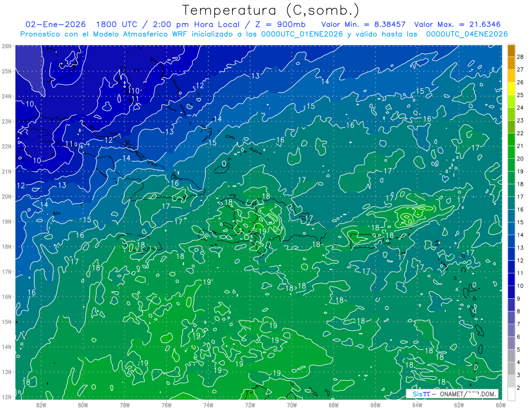The image size is (532, 411).
Task: Click the '82W' longitude axis label
Action: click(41, 405)
